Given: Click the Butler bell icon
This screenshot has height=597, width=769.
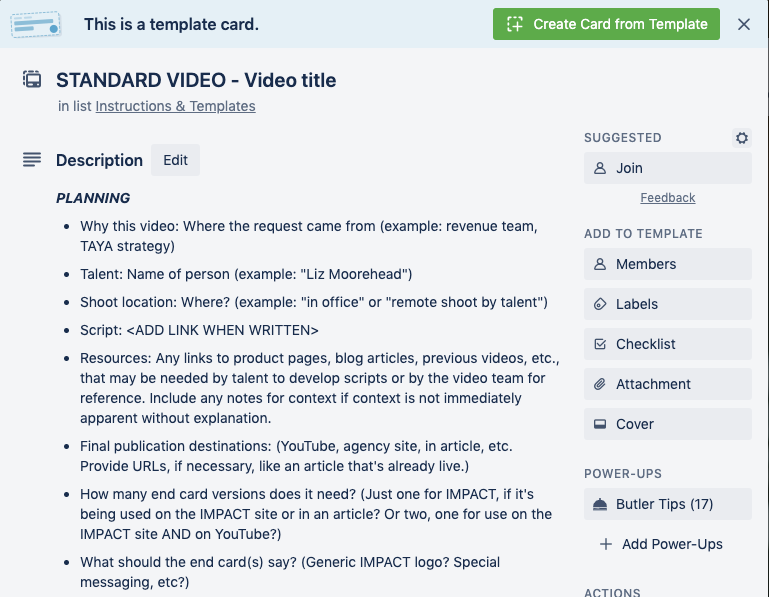Looking at the screenshot, I should point(600,504).
